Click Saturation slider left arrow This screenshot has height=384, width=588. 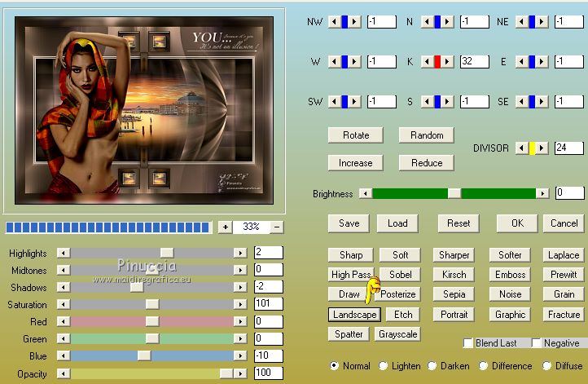[x=64, y=303]
